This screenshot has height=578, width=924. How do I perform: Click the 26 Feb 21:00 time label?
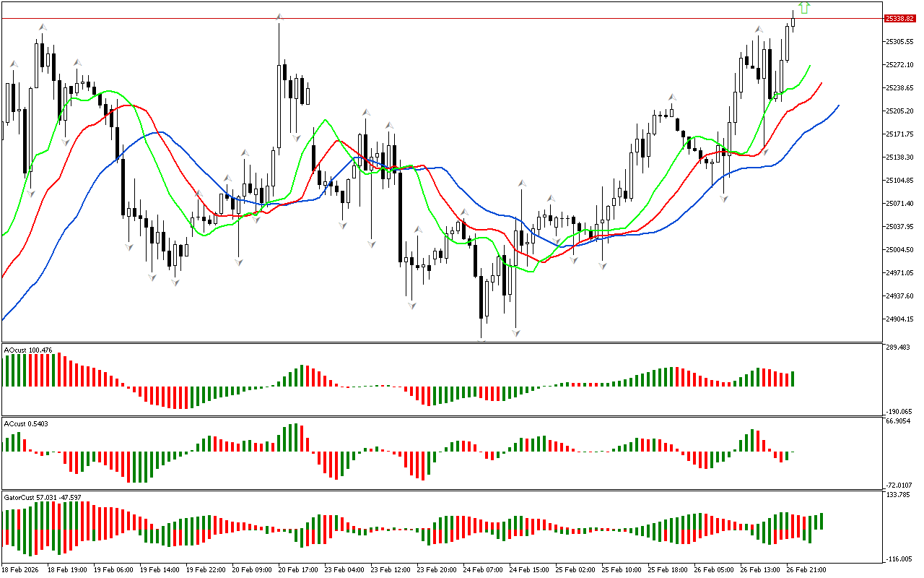coord(806,569)
